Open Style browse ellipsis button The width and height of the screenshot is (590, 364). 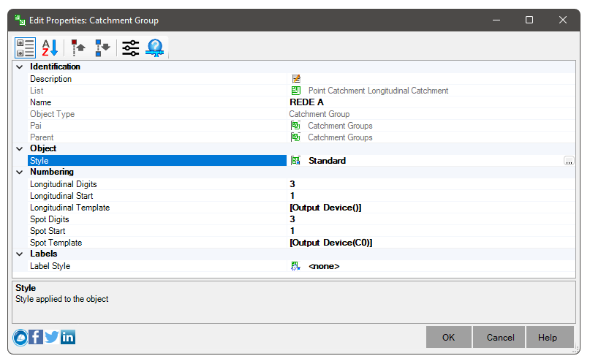569,161
